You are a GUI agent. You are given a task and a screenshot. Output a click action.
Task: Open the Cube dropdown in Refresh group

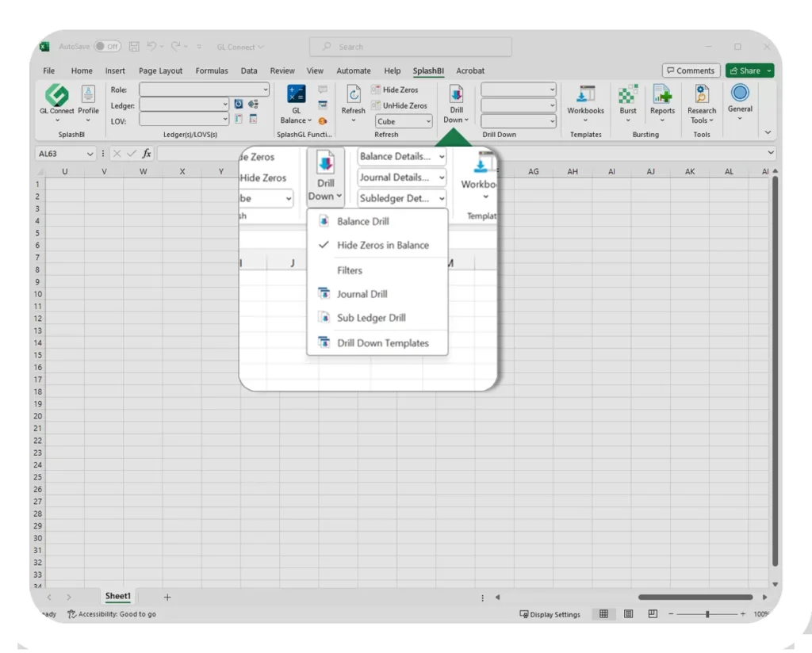coord(404,121)
